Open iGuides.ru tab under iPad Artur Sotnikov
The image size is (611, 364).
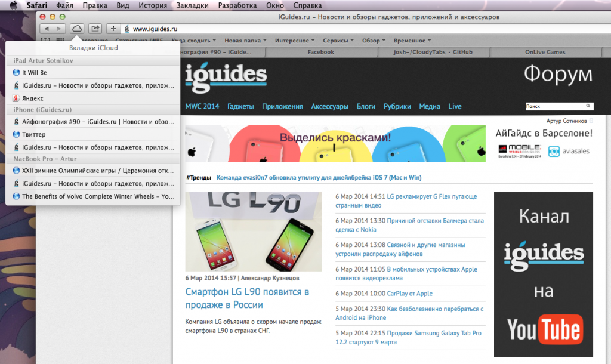(94, 85)
